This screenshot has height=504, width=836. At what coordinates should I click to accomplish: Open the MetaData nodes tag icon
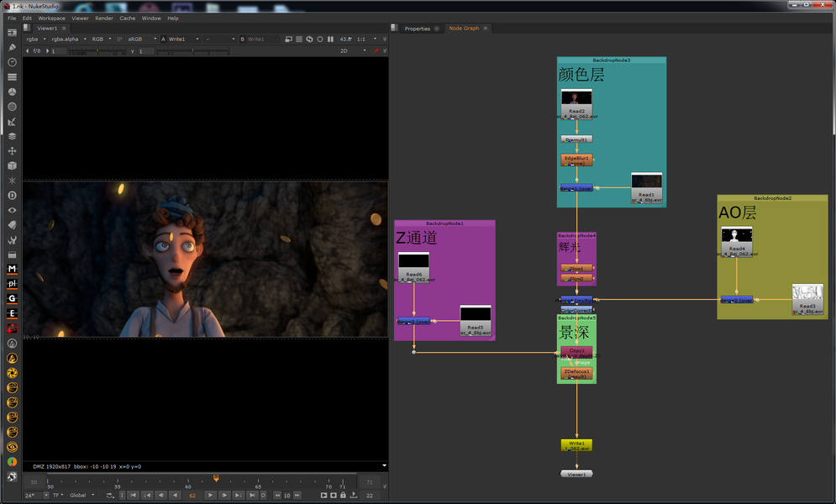tap(12, 225)
